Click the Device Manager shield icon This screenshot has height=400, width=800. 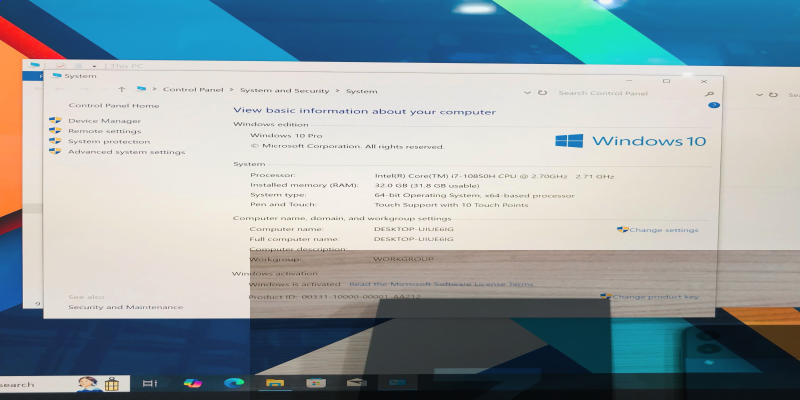(x=55, y=120)
